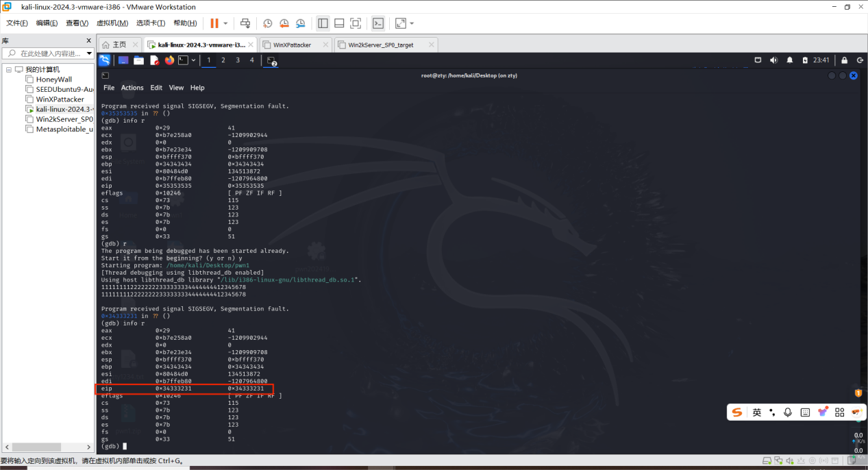Close the kali-linux-2024.3-vmware-i386 tab
This screenshot has width=868, height=470.
tap(252, 45)
